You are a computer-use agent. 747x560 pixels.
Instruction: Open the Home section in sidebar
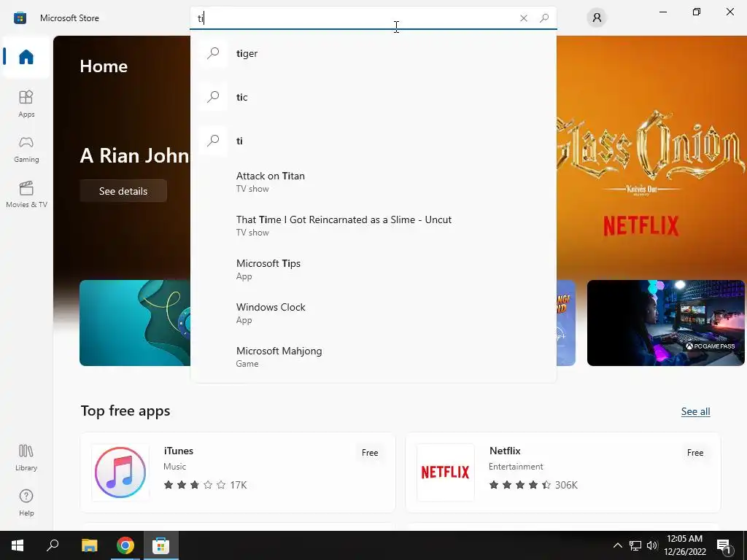[26, 57]
